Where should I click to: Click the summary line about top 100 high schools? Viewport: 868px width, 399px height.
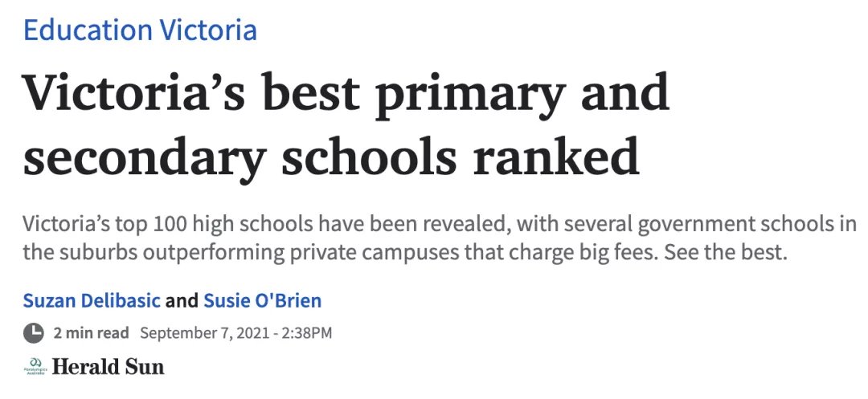click(440, 226)
